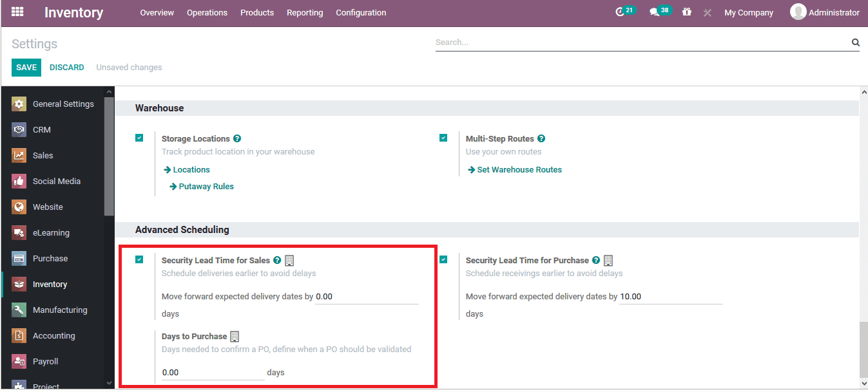Click help icon beside Security Lead Time for Purchase

point(596,260)
